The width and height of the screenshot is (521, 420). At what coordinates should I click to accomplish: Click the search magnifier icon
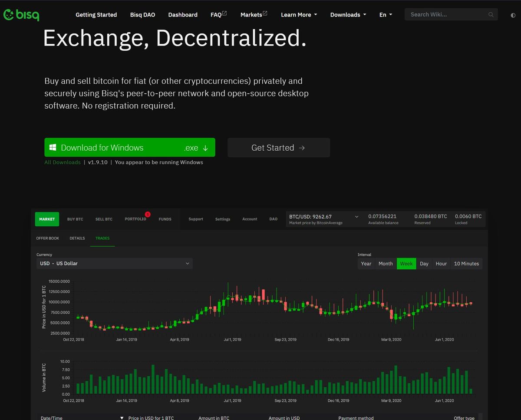491,15
